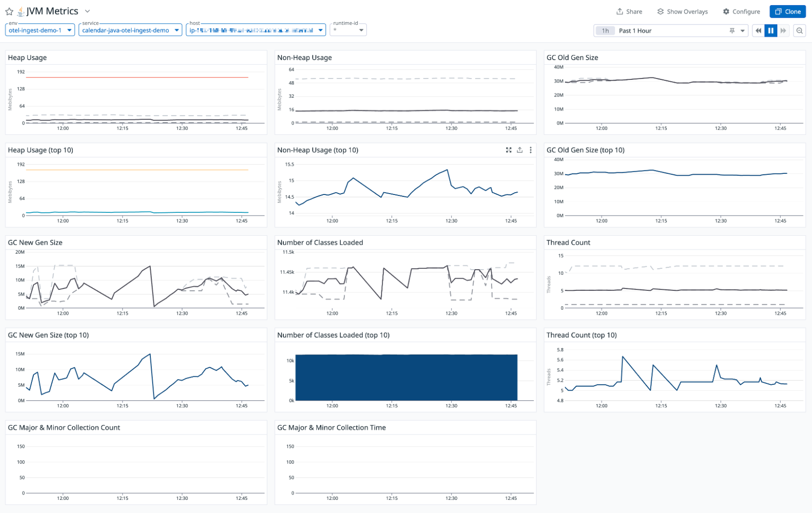The width and height of the screenshot is (812, 513).
Task: Click the Java logo icon beside title
Action: 21,11
